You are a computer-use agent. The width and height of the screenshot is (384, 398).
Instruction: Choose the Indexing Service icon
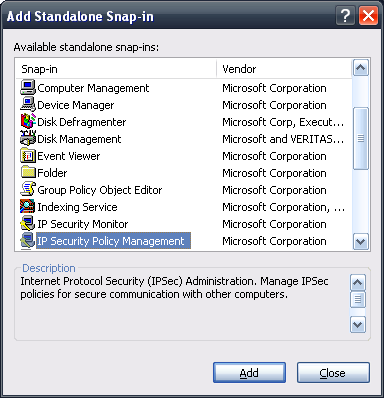(x=28, y=207)
